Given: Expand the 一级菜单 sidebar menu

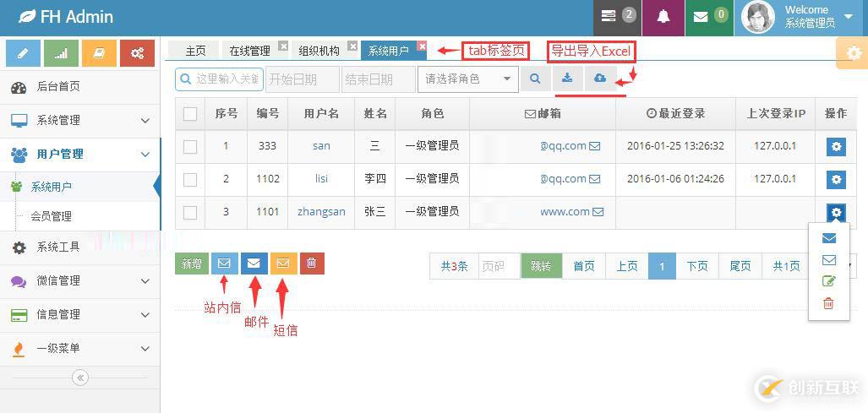Looking at the screenshot, I should point(80,348).
